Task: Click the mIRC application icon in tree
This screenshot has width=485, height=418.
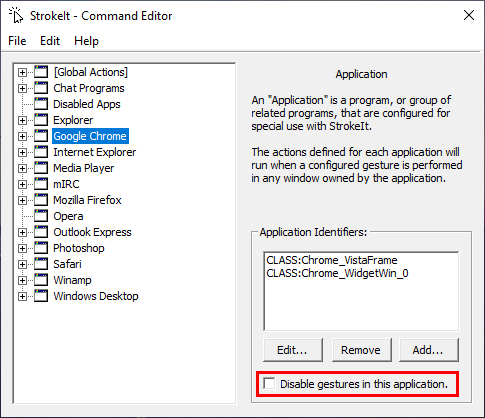Action: point(41,184)
